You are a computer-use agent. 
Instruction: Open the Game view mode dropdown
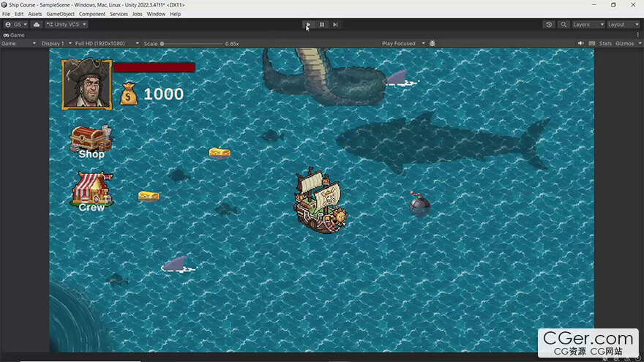(x=18, y=43)
